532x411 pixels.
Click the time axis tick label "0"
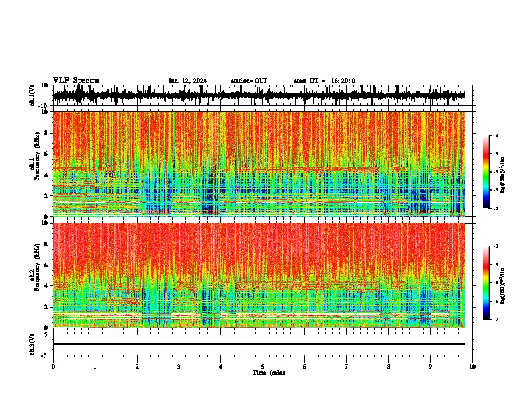click(53, 367)
